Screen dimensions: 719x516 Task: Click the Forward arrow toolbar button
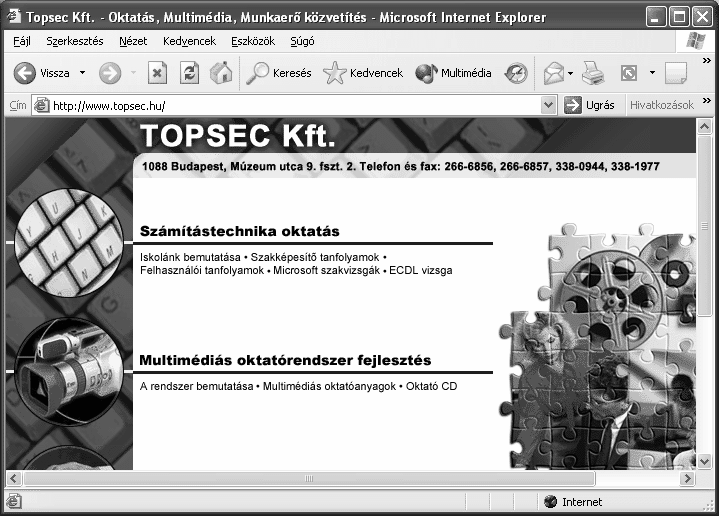110,73
